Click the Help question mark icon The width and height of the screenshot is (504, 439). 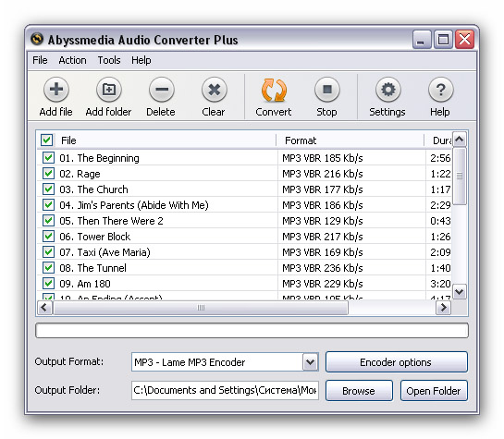point(441,90)
